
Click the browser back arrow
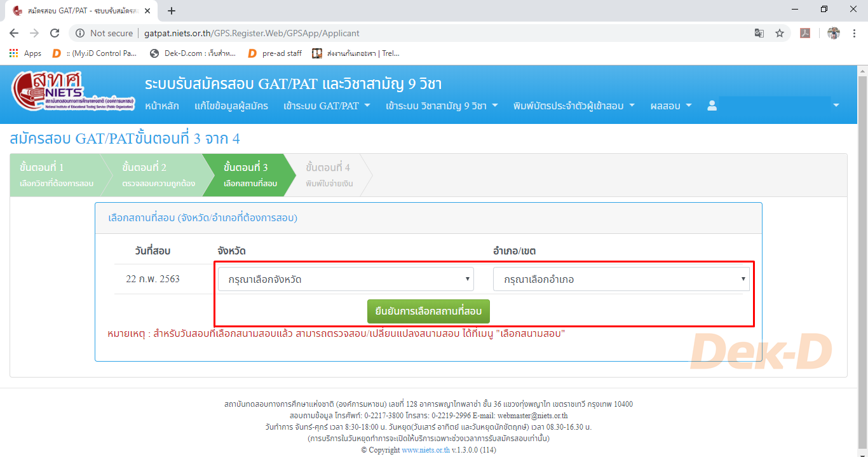(x=14, y=33)
